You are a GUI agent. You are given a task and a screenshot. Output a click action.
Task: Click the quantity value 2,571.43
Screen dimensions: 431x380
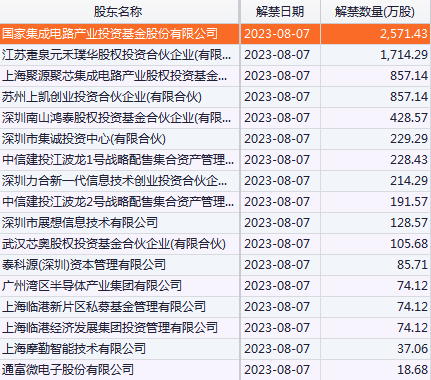[404, 34]
